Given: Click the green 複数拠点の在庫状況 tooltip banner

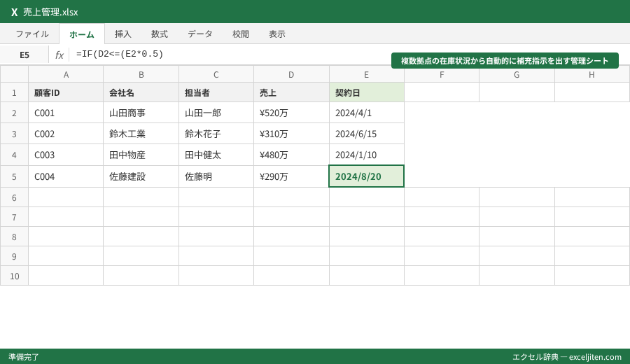Looking at the screenshot, I should click(505, 61).
